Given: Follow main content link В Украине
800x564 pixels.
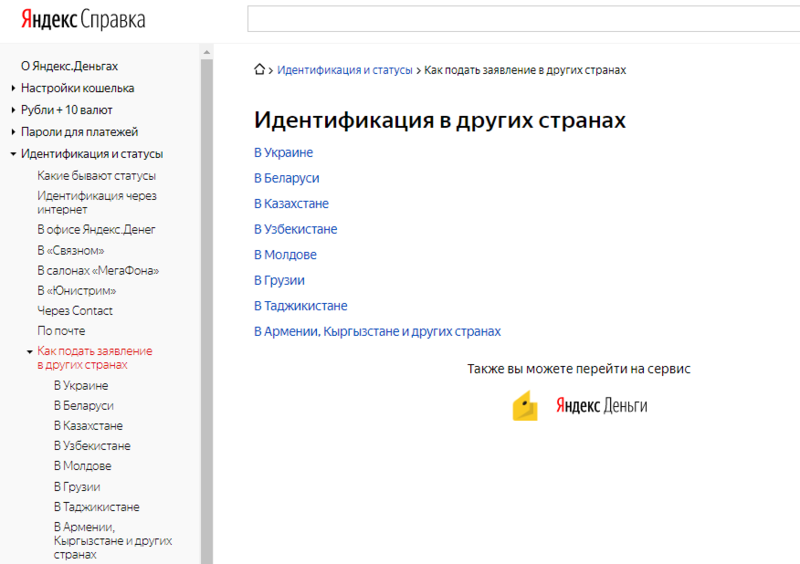Looking at the screenshot, I should click(284, 153).
